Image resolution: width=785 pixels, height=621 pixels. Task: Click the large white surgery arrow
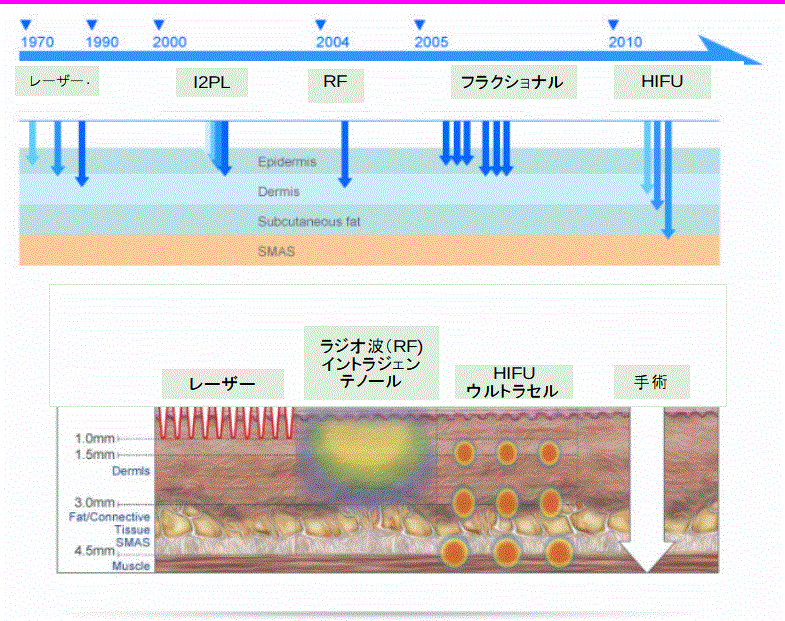pos(647,489)
